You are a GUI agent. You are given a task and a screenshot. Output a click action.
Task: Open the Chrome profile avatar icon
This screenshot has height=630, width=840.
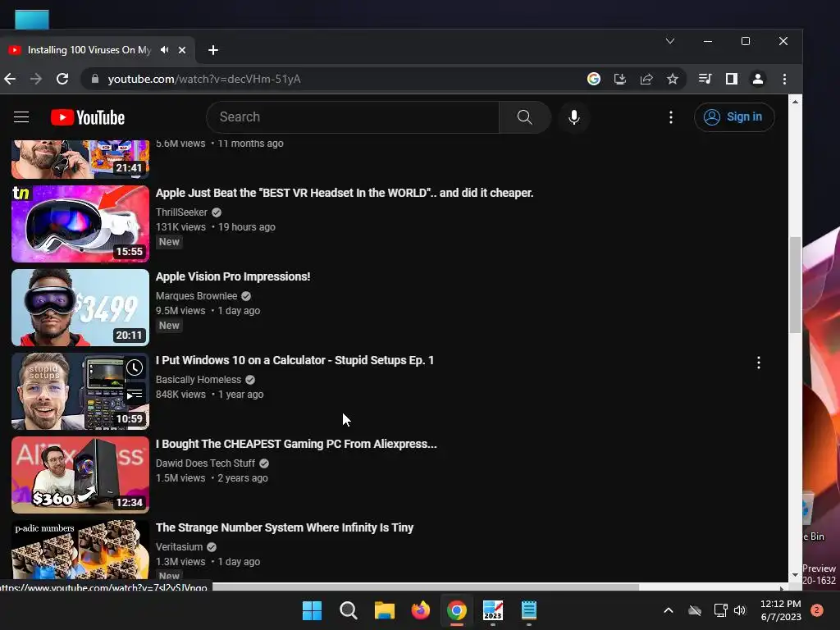(x=757, y=79)
